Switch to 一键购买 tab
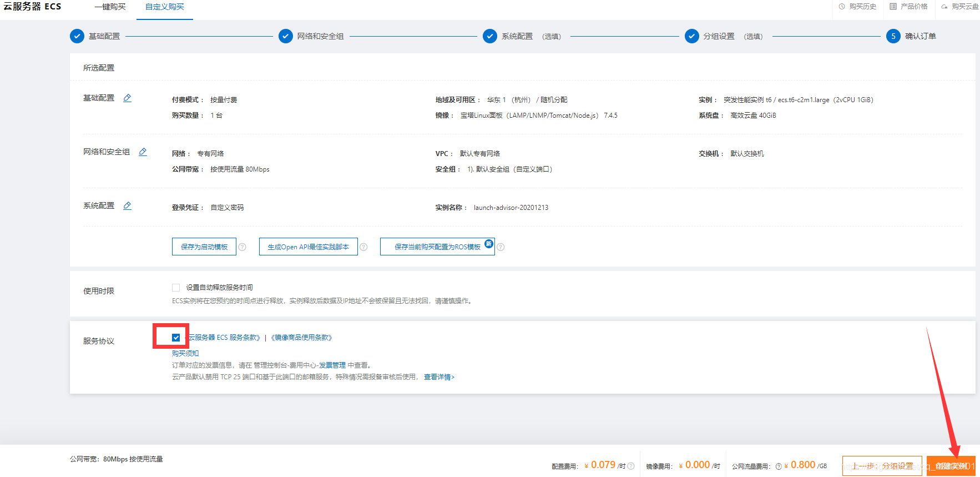Viewport: 980px width, 477px height. [110, 7]
